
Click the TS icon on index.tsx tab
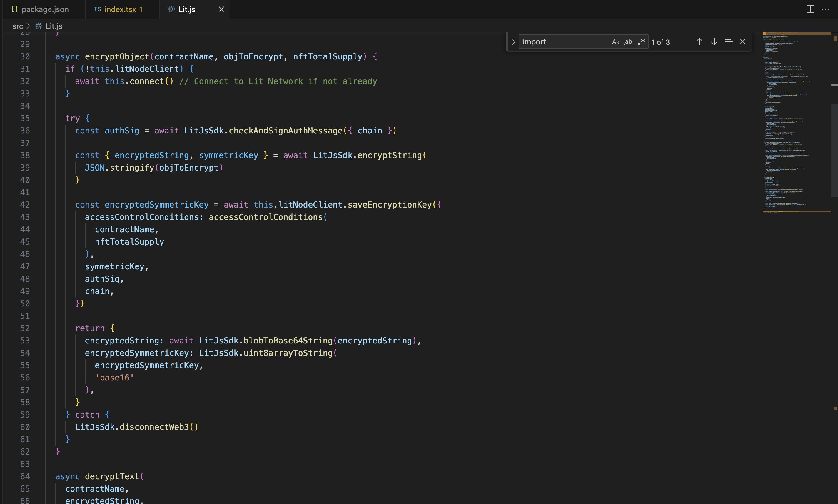tap(97, 9)
